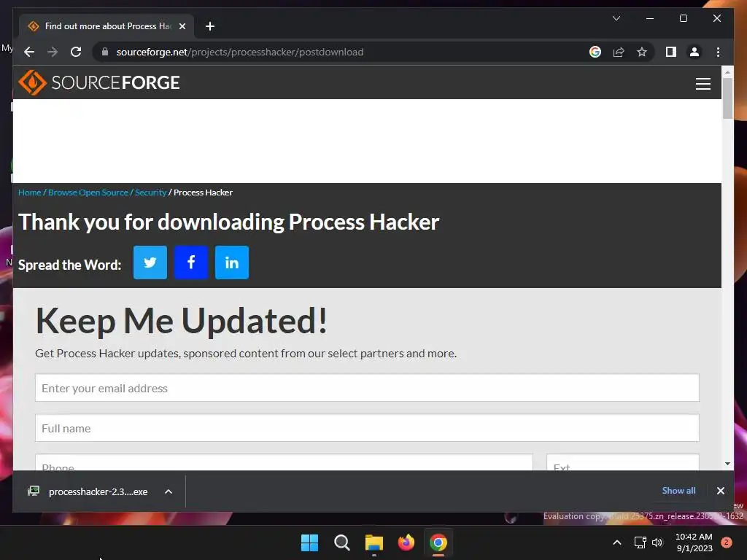Viewport: 747px width, 560px height.
Task: Open File Explorer from taskbar
Action: pos(374,542)
